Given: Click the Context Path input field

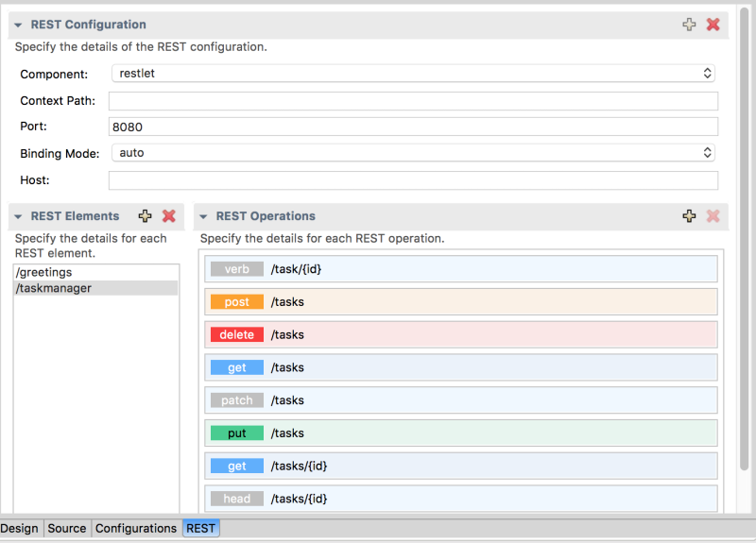Looking at the screenshot, I should (413, 101).
